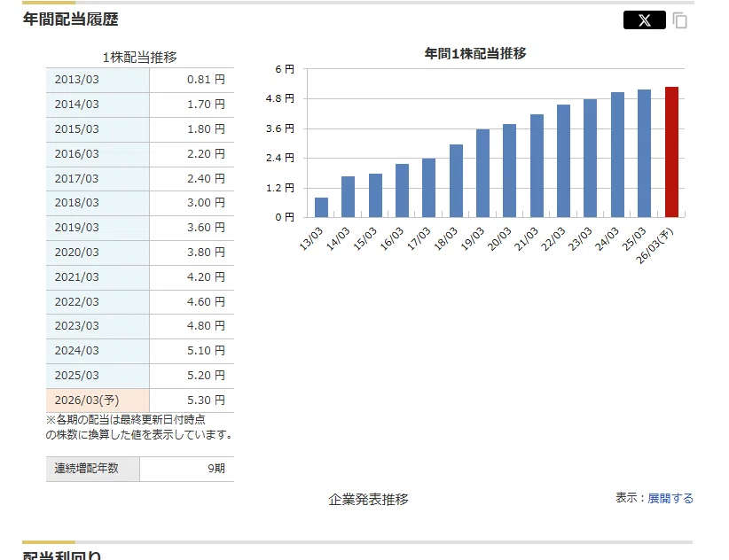Select the 1.80 円 dividend value

tap(206, 128)
